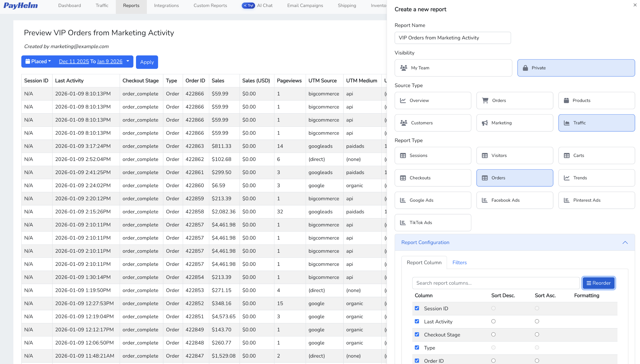Select the TikTok Ads report type
640x364 pixels.
(433, 223)
